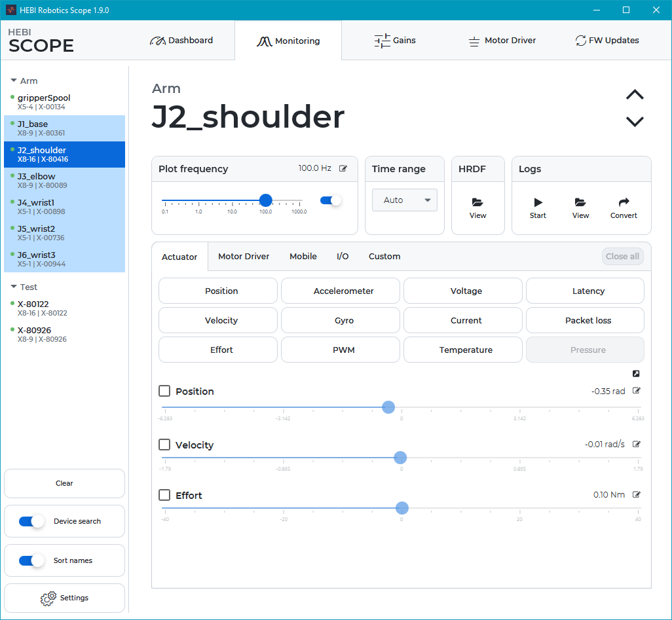The width and height of the screenshot is (672, 620).
Task: Switch to the Gains tab
Action: [395, 40]
